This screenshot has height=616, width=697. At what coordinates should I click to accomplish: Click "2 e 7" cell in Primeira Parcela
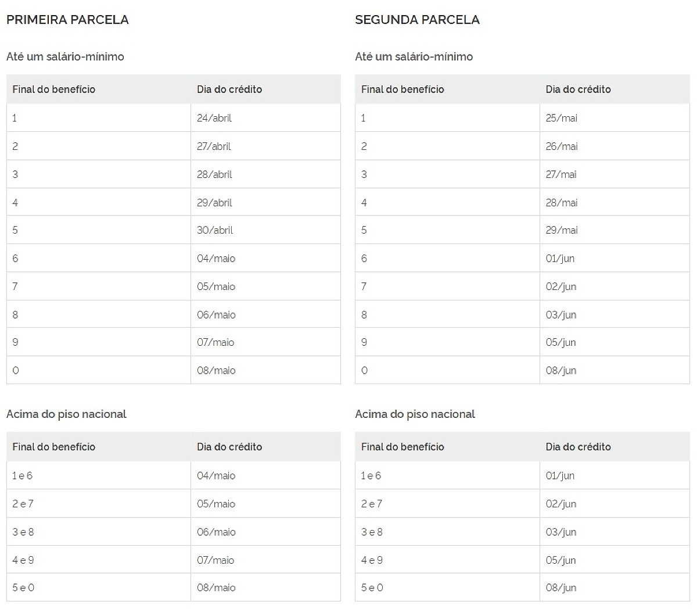pos(23,504)
